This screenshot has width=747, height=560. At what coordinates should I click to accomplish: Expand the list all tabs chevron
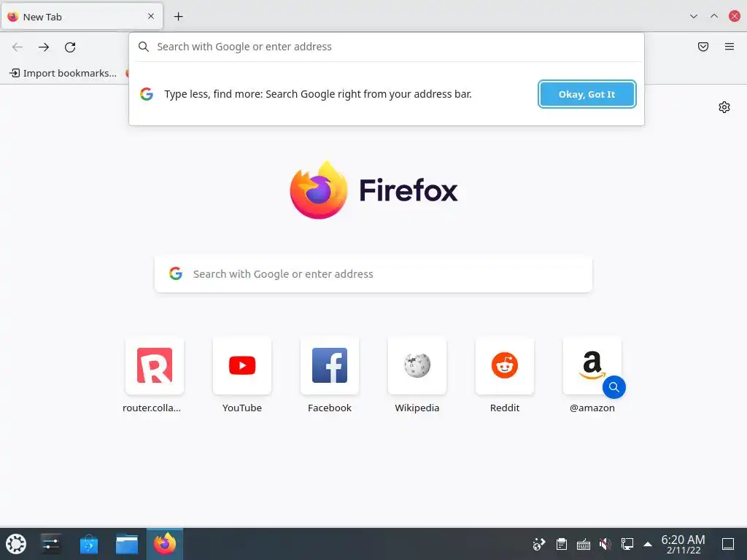[694, 16]
